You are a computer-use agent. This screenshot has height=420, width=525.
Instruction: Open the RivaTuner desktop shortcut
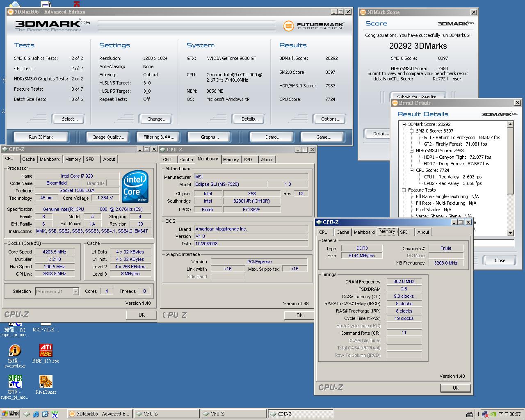(x=46, y=385)
